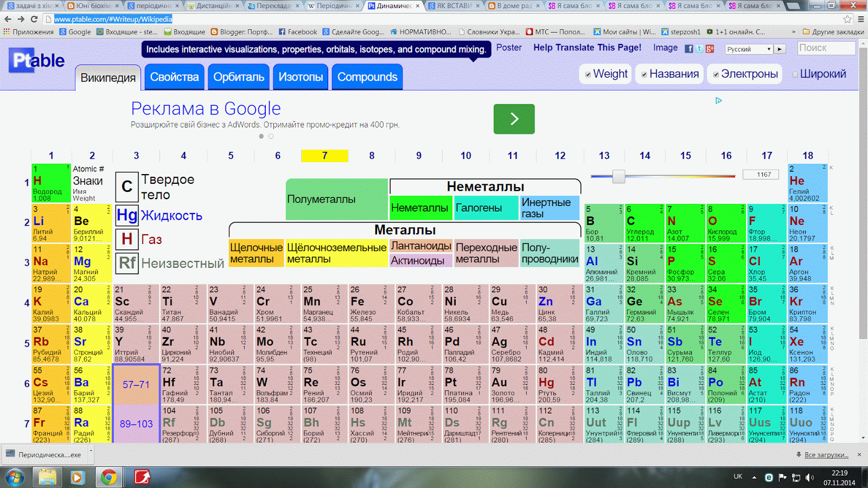Click the address bar URL
Image resolution: width=868 pixels, height=488 pixels.
[x=113, y=19]
